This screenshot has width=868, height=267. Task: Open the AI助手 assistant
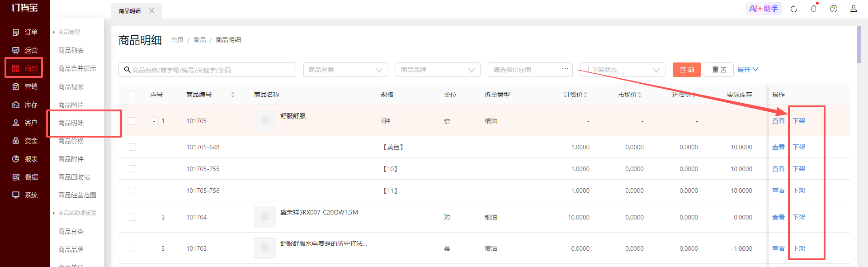point(763,9)
